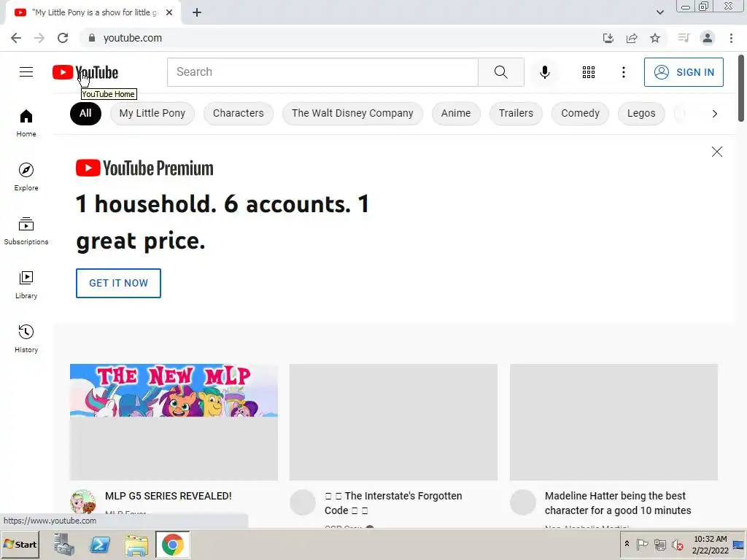Select the All filter chip

pos(85,113)
